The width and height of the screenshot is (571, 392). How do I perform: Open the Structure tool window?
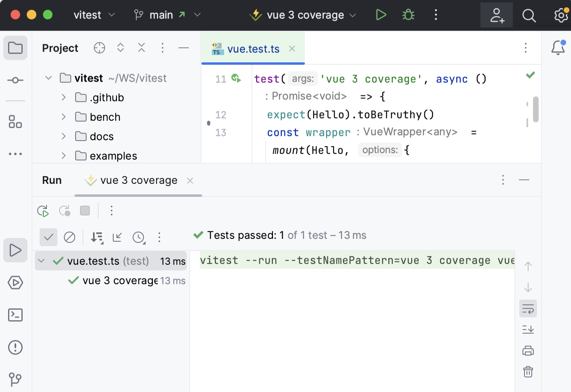click(x=15, y=122)
